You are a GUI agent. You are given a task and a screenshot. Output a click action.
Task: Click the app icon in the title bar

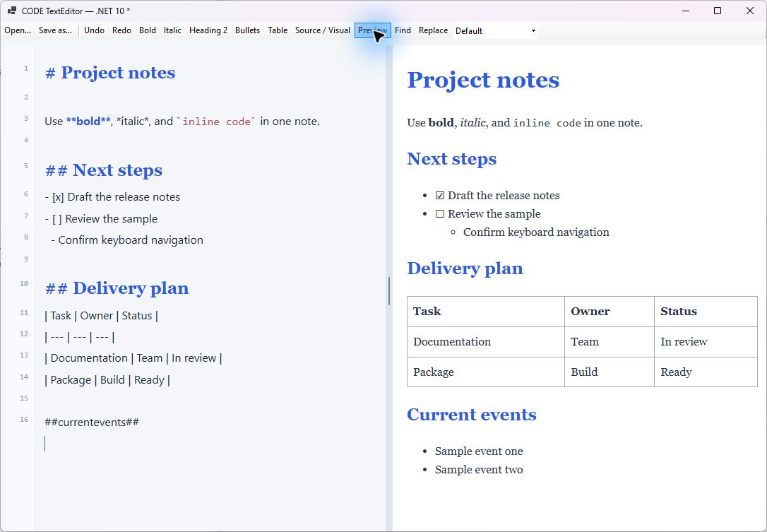coord(12,11)
